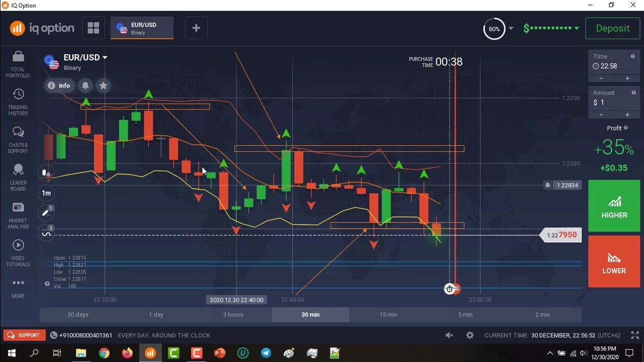The image size is (644, 362).
Task: Click the OHLC info help icon
Action: pyautogui.click(x=47, y=284)
